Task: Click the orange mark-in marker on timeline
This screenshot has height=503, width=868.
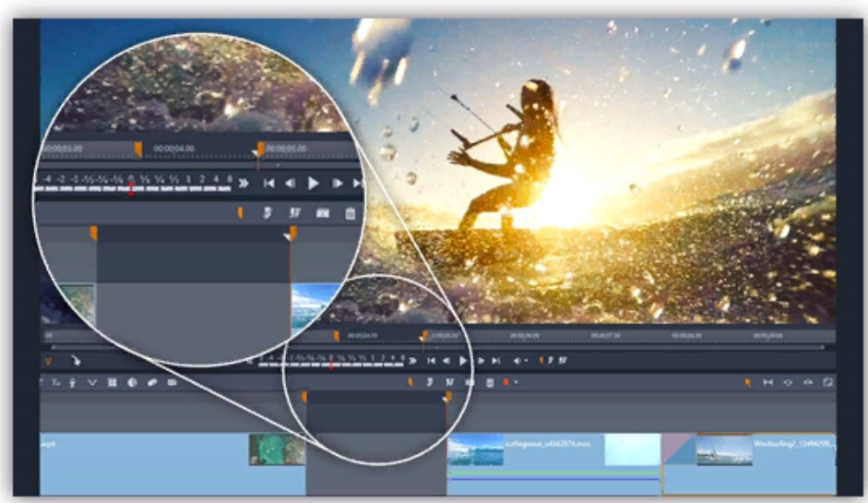Action: click(x=303, y=397)
